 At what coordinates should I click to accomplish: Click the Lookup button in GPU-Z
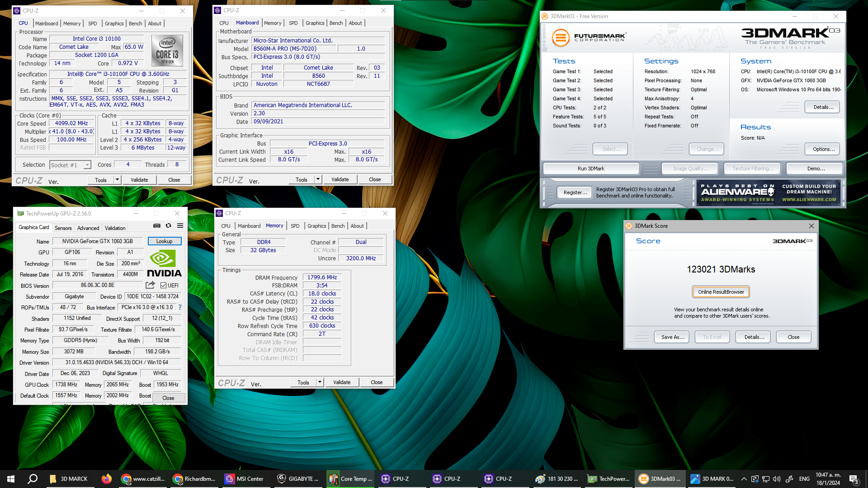pos(165,241)
